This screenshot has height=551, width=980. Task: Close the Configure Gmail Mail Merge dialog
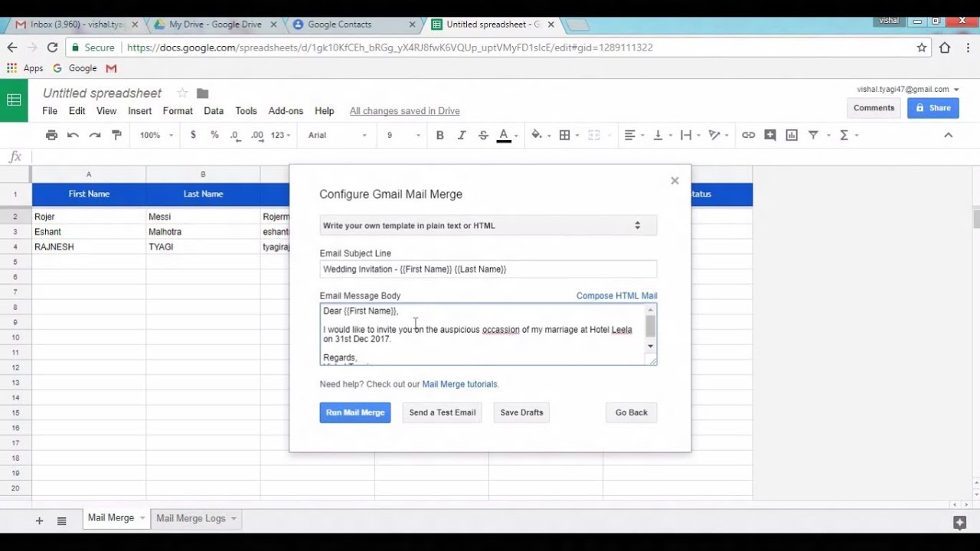point(675,181)
